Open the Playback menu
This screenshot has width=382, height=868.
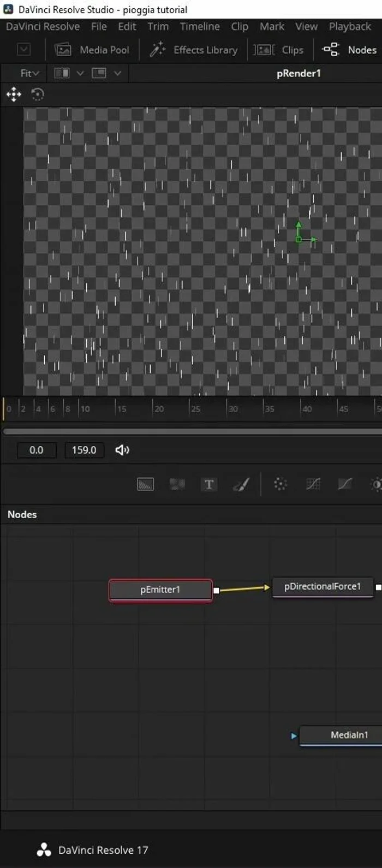pos(349,26)
